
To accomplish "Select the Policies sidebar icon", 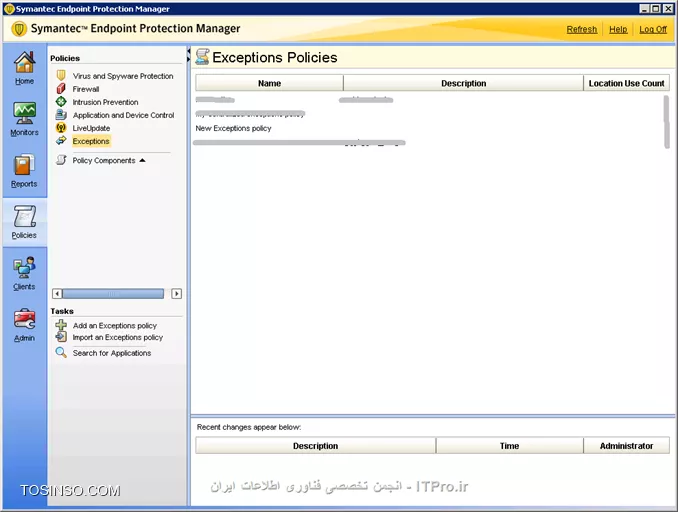I will tap(24, 216).
